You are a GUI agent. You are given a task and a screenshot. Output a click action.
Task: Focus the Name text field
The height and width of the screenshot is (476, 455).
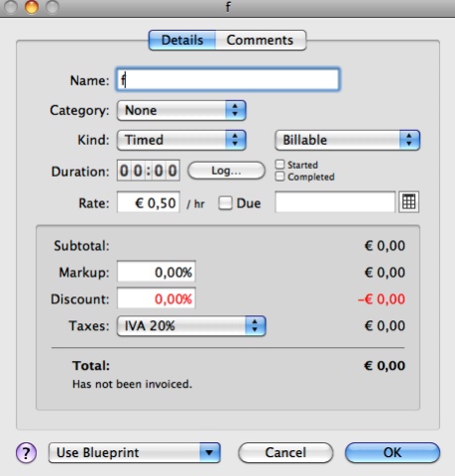228,79
